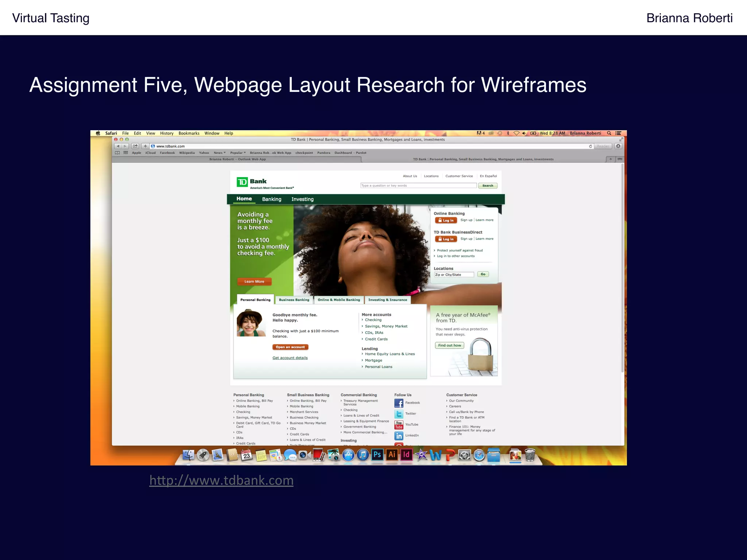Image resolution: width=747 pixels, height=560 pixels.
Task: Open the YouTube icon under Follow Us
Action: click(x=399, y=425)
